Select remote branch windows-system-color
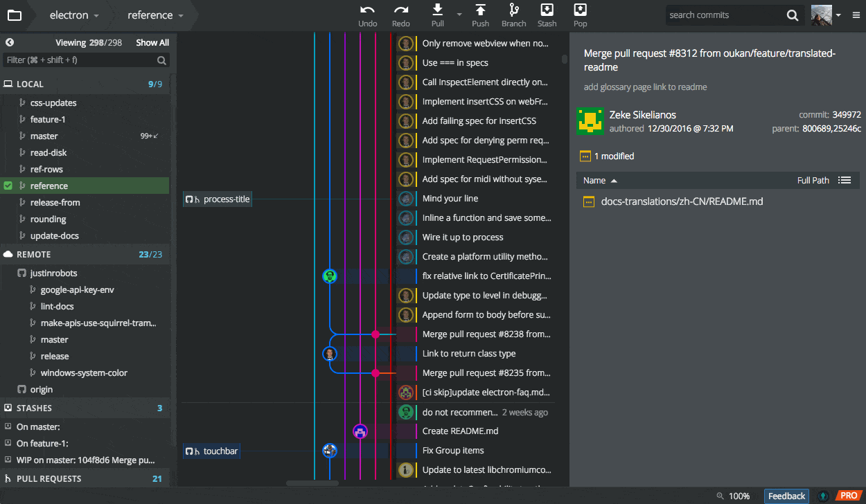The width and height of the screenshot is (866, 504). 85,372
